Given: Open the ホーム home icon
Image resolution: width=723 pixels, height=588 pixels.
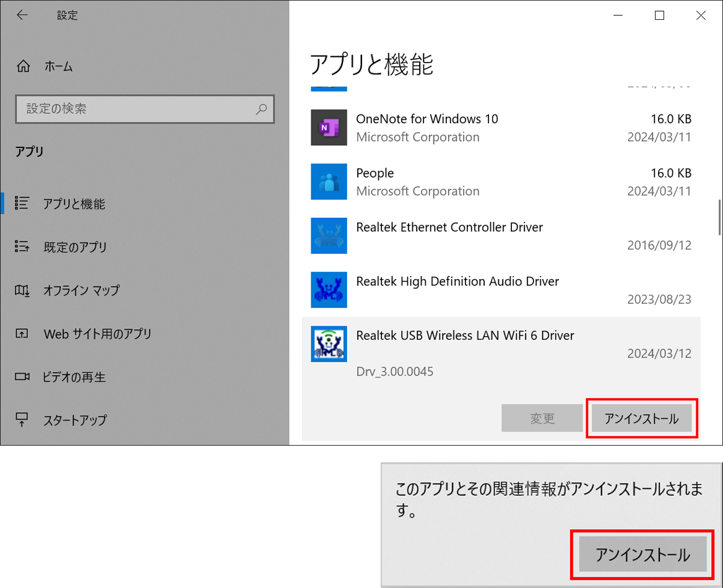Looking at the screenshot, I should coord(24,66).
